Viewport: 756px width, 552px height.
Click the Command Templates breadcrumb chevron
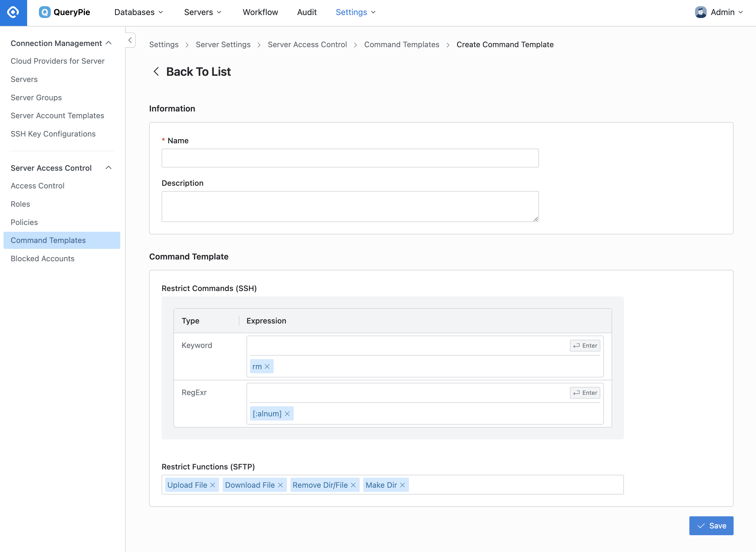(x=448, y=45)
